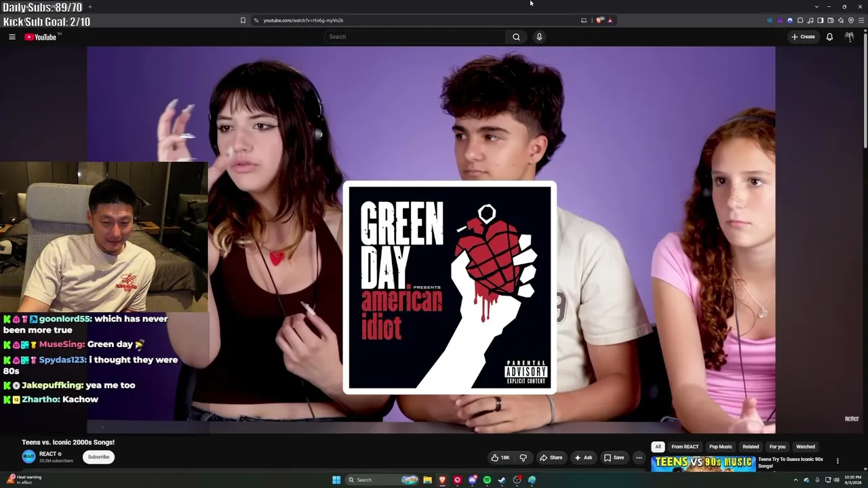Click the YouTube search magnifier button
The height and width of the screenshot is (488, 868).
pos(516,37)
